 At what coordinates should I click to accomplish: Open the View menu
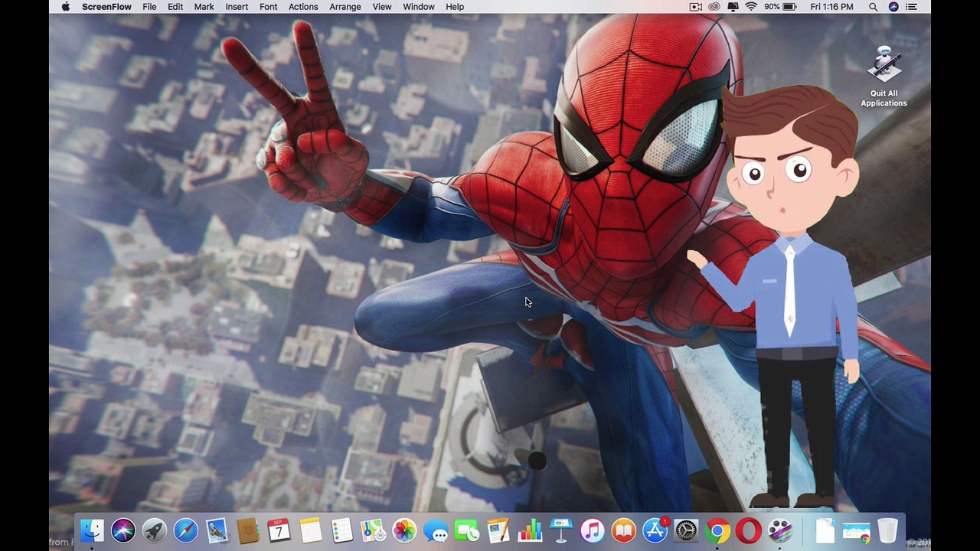click(x=382, y=7)
